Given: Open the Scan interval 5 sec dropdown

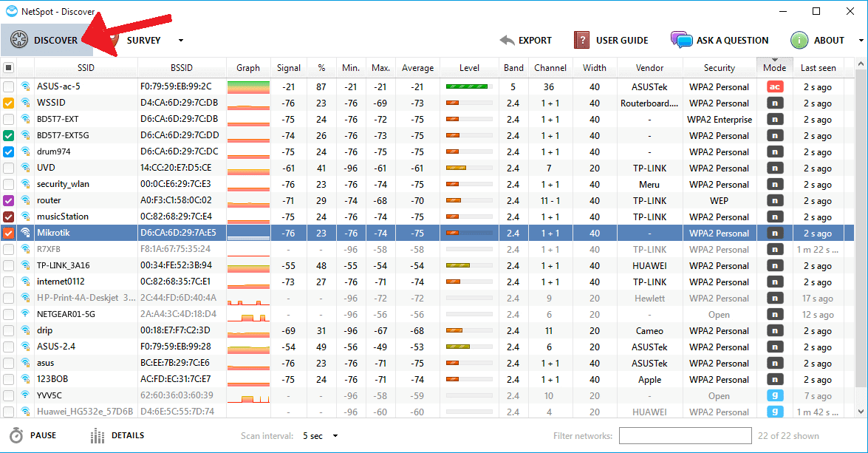Looking at the screenshot, I should tap(321, 436).
